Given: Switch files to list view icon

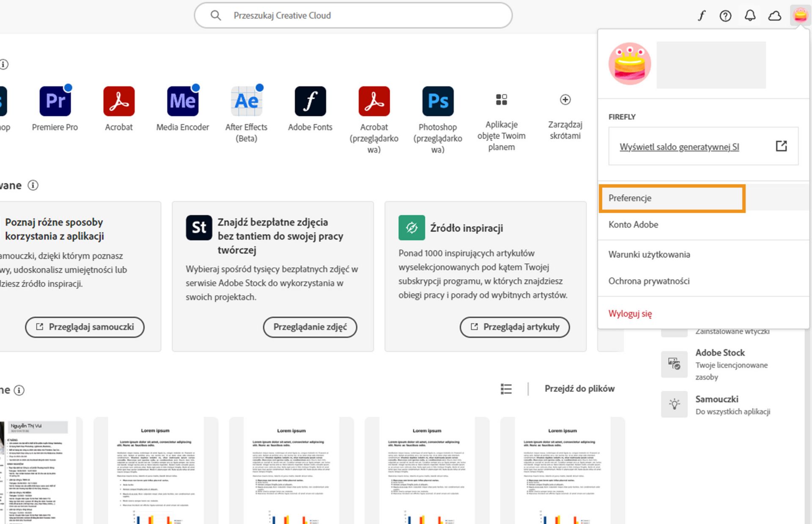Looking at the screenshot, I should (506, 389).
